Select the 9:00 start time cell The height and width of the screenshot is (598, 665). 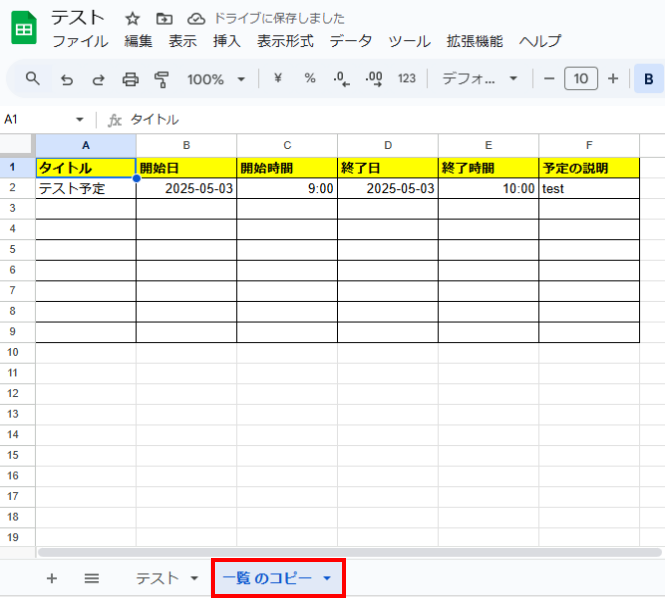(287, 188)
